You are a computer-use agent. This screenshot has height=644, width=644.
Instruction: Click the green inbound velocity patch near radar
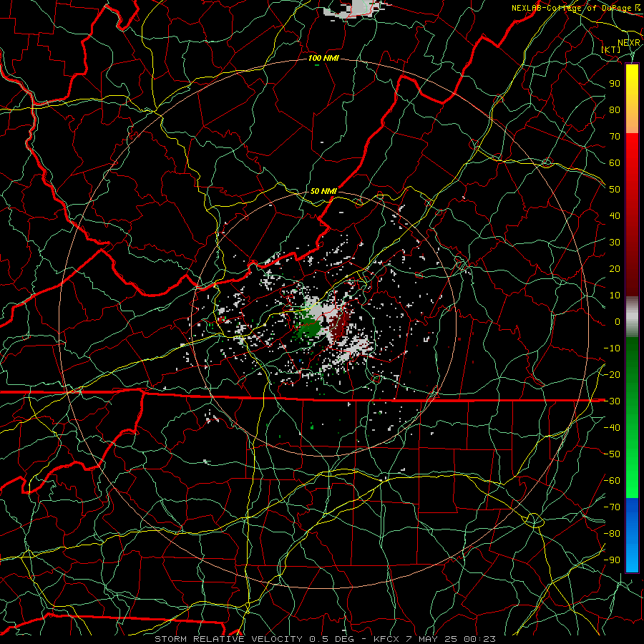(x=308, y=326)
